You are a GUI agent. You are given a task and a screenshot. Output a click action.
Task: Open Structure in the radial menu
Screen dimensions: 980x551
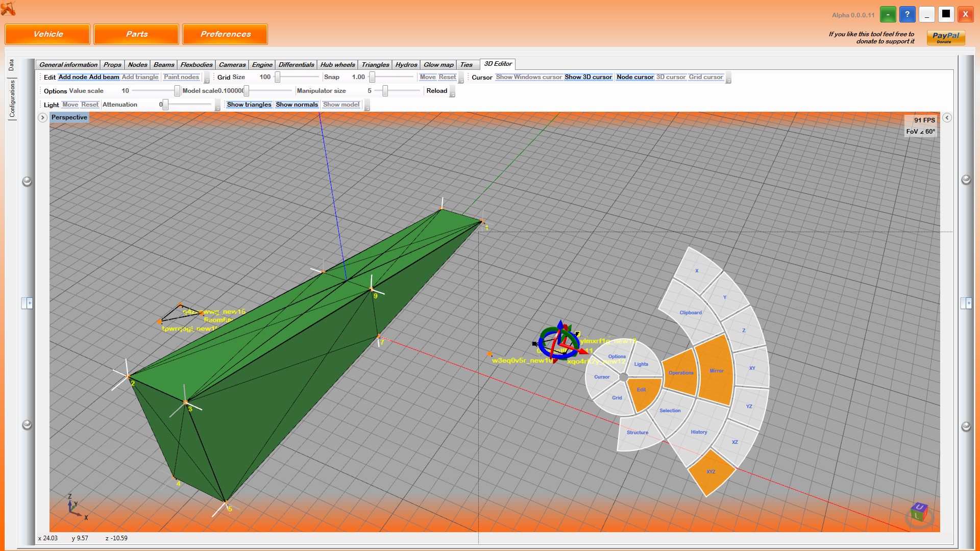click(637, 432)
